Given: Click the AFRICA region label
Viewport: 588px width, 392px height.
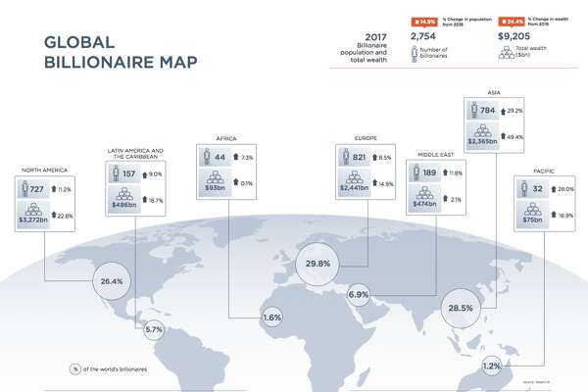Looking at the screenshot, I should (226, 138).
